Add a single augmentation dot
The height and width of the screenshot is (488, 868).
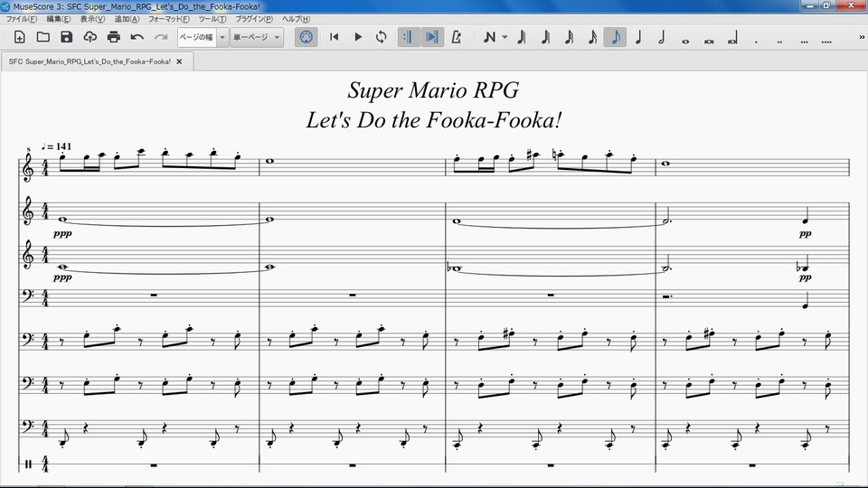(756, 41)
